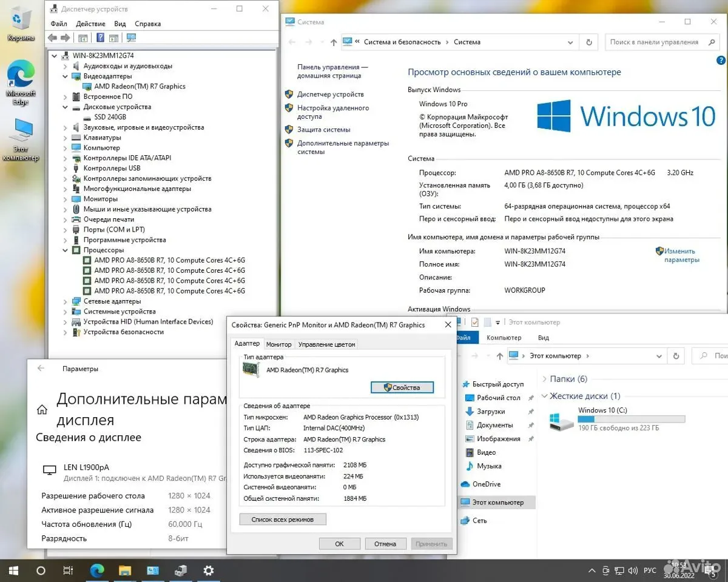This screenshot has width=728, height=582.
Task: Click the Back arrow in Device Manager toolbar
Action: tap(52, 38)
